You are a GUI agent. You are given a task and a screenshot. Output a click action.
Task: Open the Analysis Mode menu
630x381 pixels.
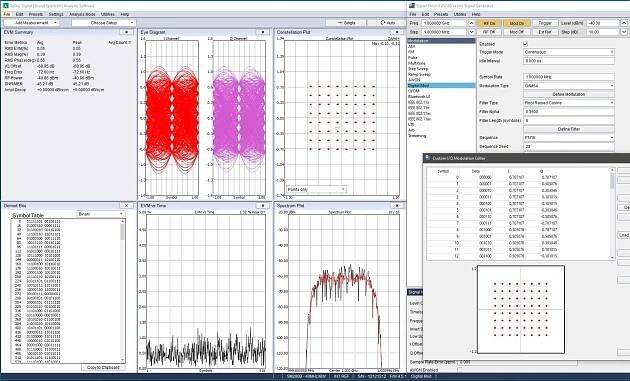[x=82, y=14]
